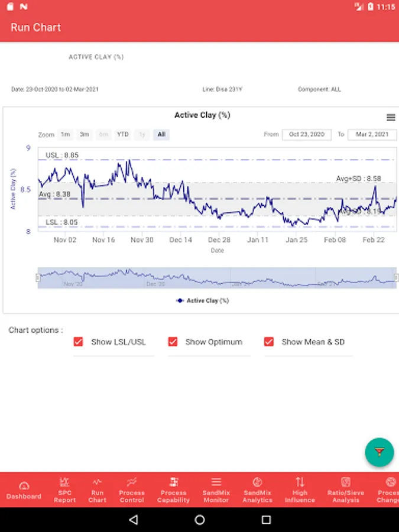Disable Show Mean & SD checkbox
399x532 pixels.
269,342
